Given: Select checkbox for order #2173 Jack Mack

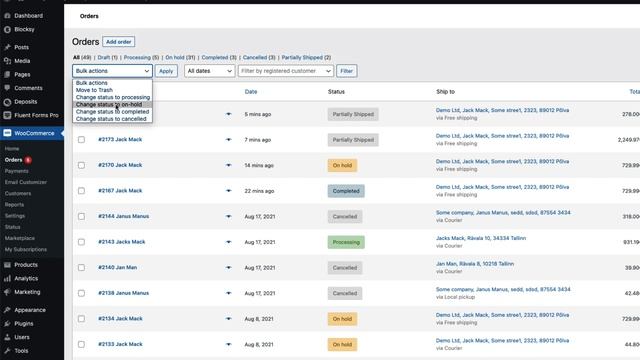Looking at the screenshot, I should click(x=81, y=140).
